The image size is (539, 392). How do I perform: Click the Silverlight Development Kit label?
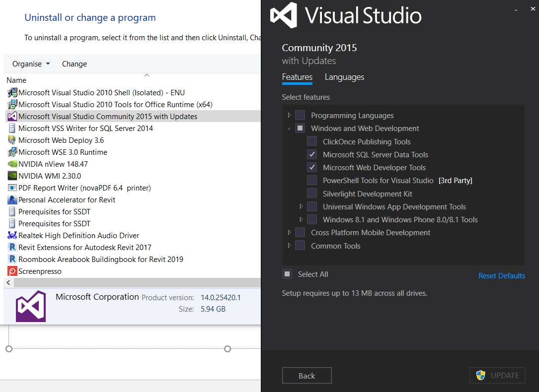[x=367, y=194]
